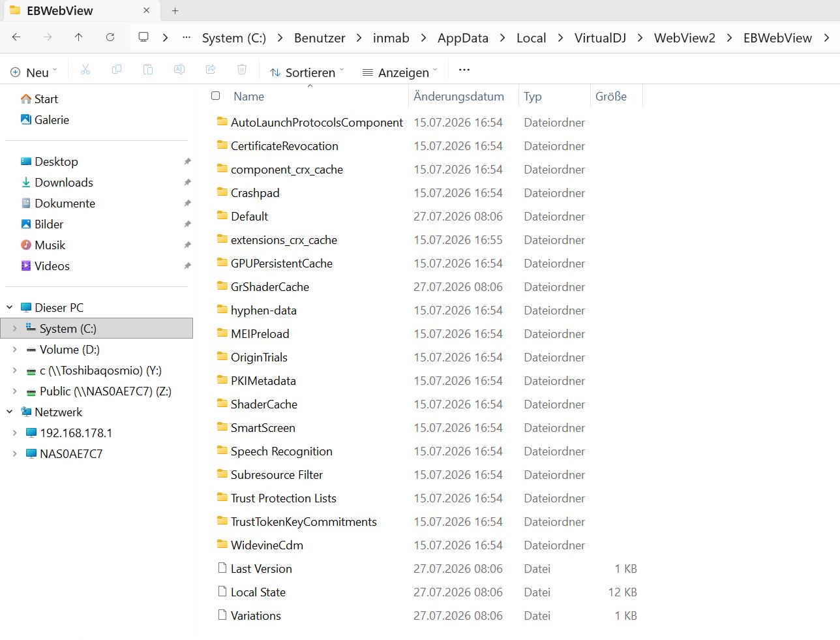Click inmab in the address breadcrumb
Viewport: 840px width, 640px height.
(x=391, y=38)
